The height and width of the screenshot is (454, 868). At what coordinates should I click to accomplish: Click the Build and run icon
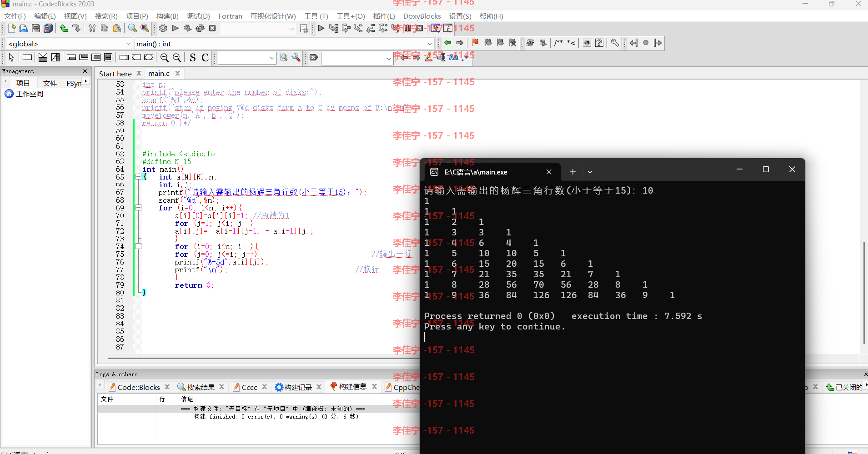(x=188, y=28)
